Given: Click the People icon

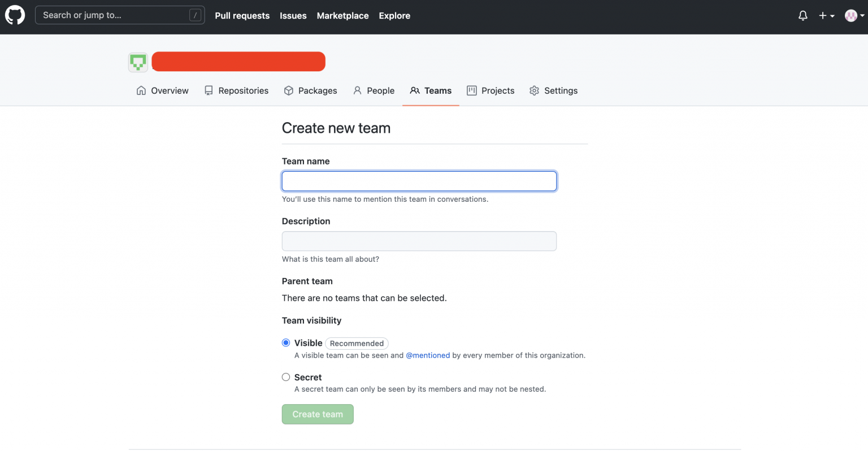Looking at the screenshot, I should [x=357, y=90].
